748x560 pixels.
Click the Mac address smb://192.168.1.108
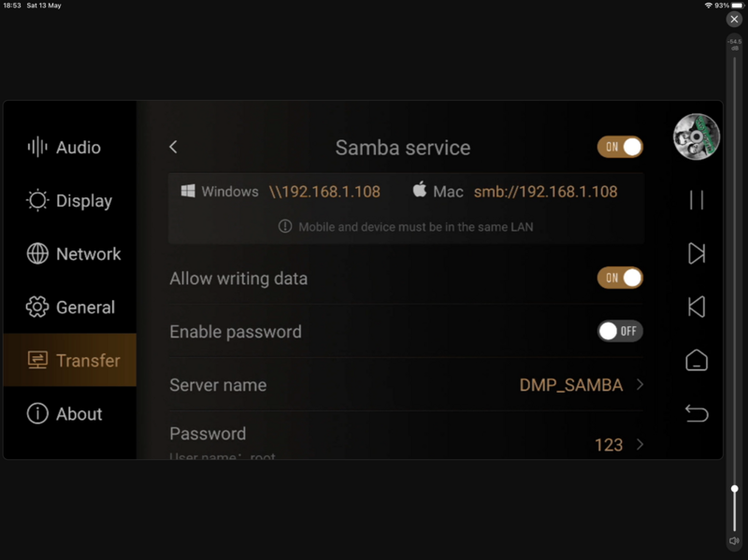(x=545, y=192)
